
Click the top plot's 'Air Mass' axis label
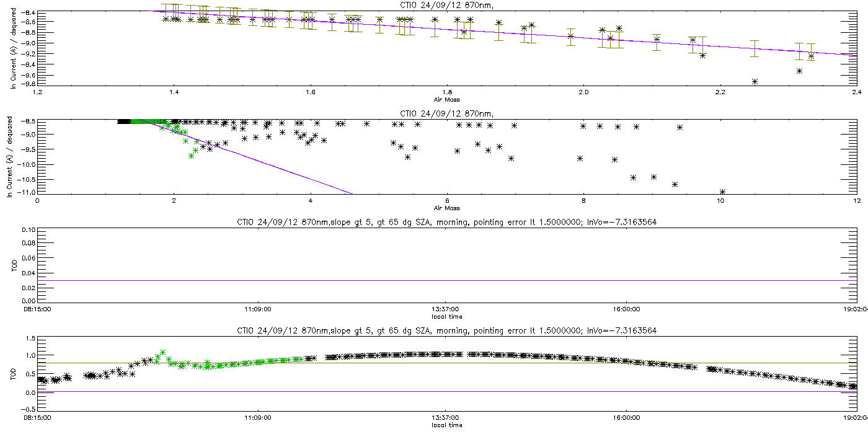point(447,99)
